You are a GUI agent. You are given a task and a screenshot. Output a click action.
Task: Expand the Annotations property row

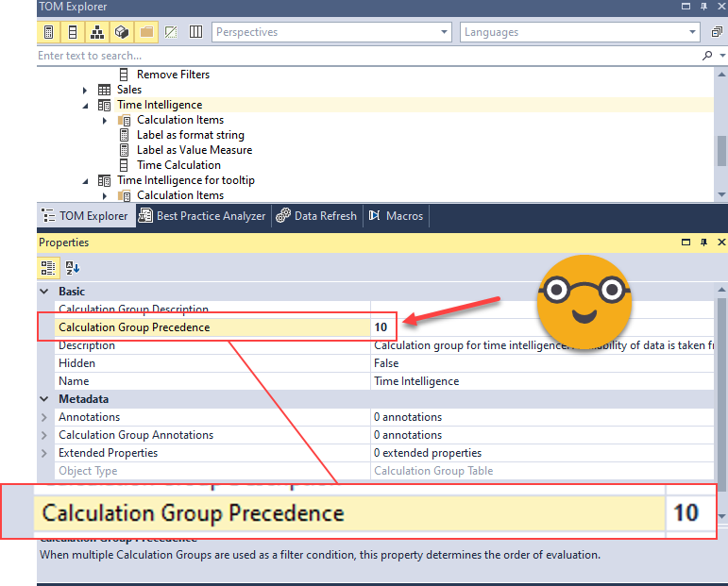(x=44, y=417)
